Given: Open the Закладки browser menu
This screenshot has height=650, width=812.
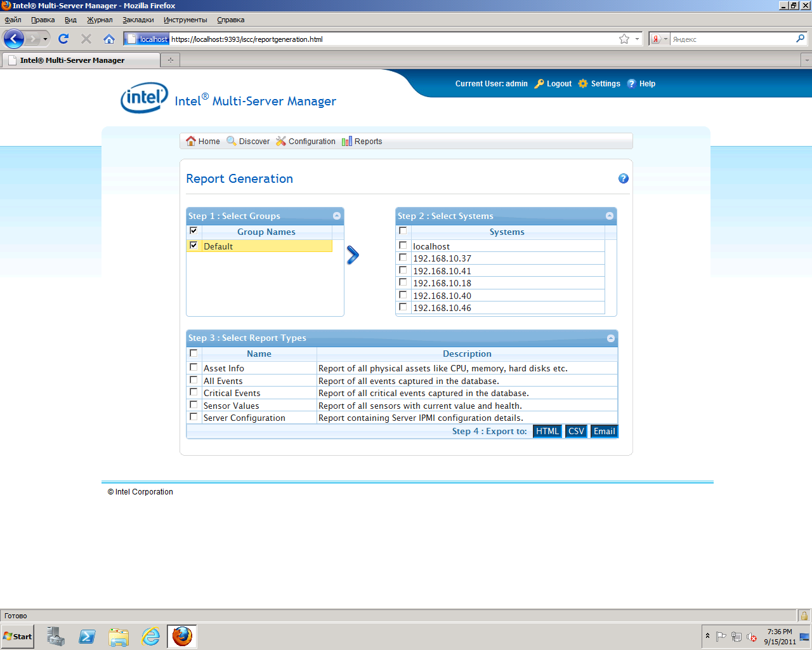Looking at the screenshot, I should [x=138, y=20].
